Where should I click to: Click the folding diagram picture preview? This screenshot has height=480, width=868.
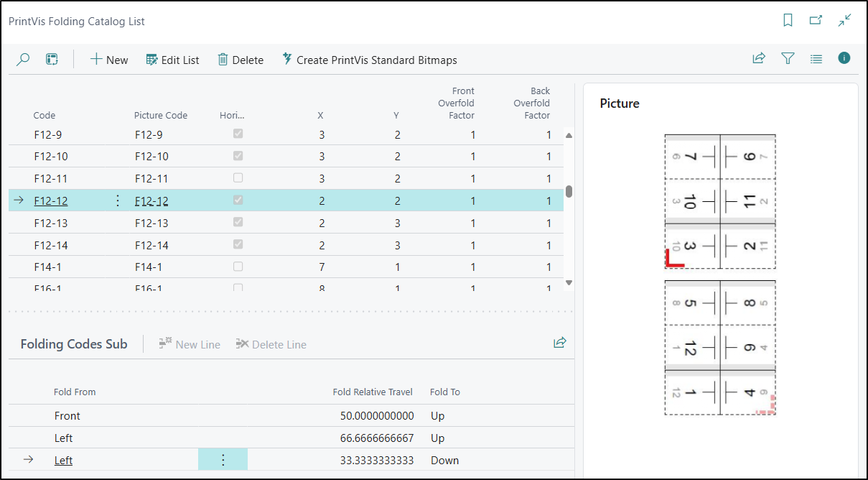click(x=720, y=274)
